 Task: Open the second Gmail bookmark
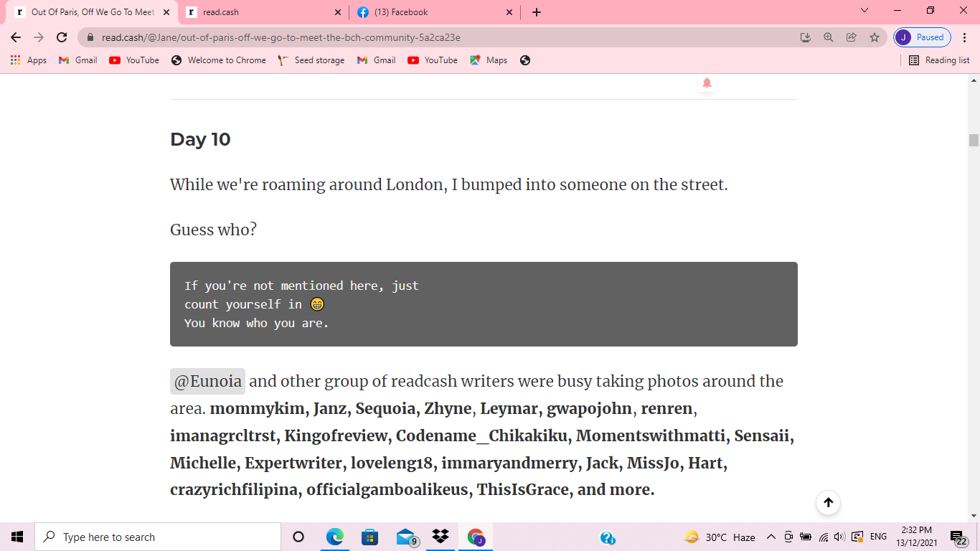(377, 60)
